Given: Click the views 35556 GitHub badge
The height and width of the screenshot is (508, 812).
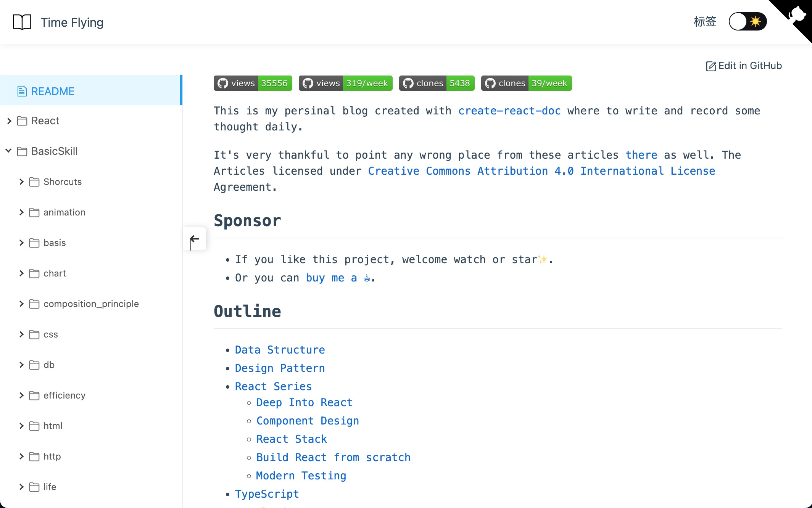Looking at the screenshot, I should (253, 83).
